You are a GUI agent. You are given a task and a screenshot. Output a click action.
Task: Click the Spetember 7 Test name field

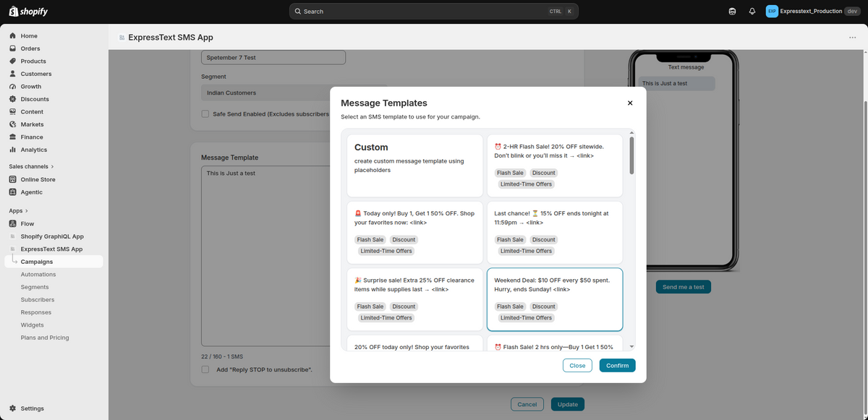pyautogui.click(x=273, y=57)
